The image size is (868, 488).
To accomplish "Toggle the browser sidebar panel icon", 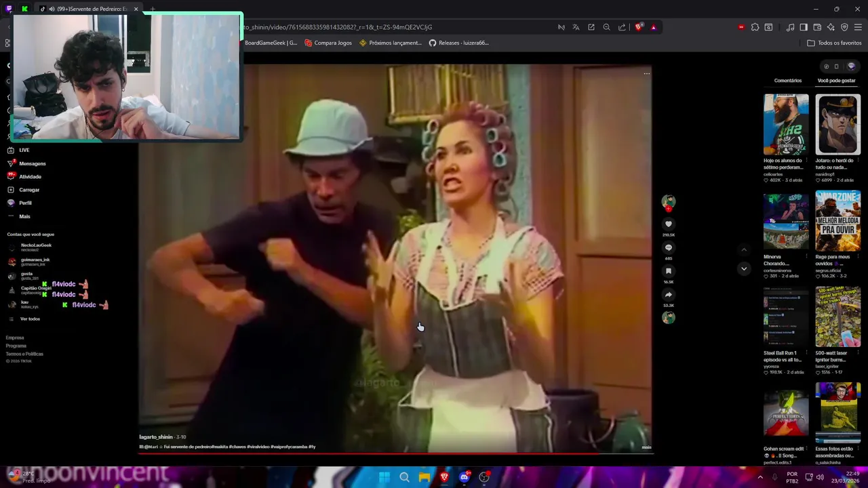I will point(804,27).
